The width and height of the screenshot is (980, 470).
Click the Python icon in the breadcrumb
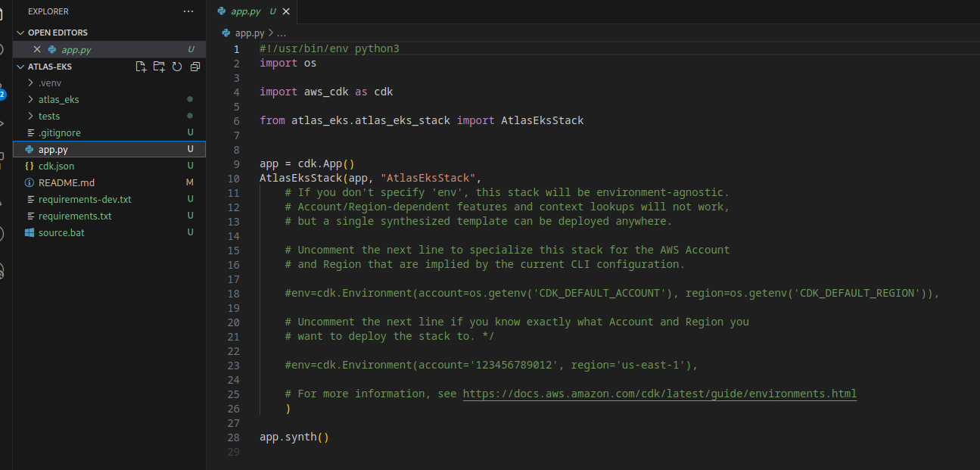[226, 33]
